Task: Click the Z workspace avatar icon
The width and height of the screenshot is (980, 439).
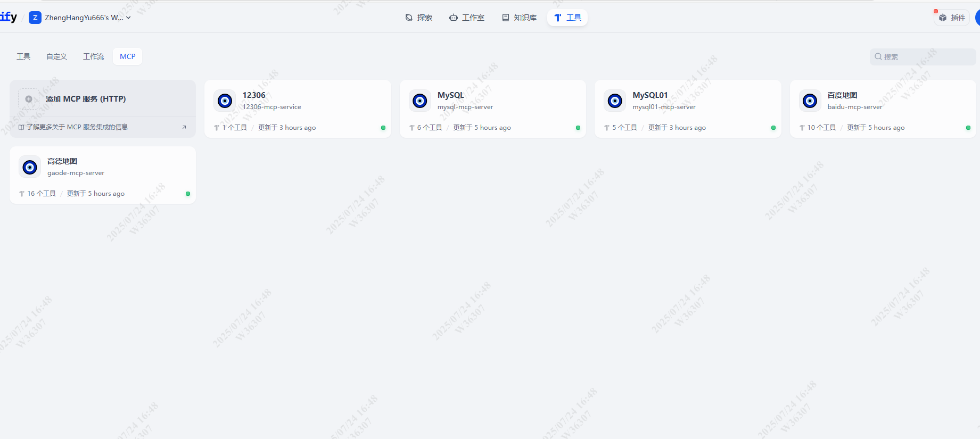Action: [35, 18]
